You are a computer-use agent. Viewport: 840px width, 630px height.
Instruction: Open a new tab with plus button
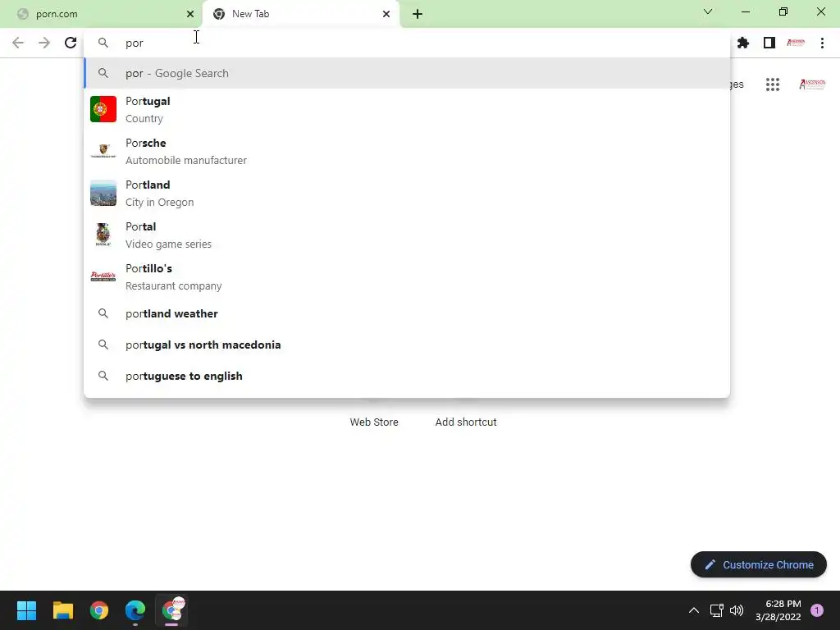coord(418,14)
